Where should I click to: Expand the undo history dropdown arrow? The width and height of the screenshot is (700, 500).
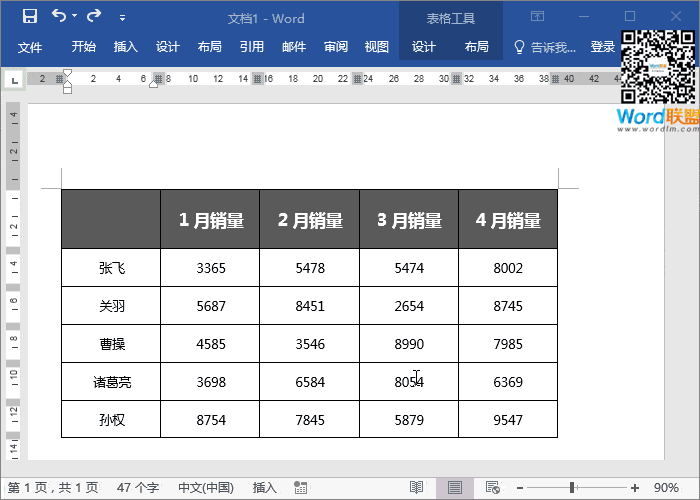[75, 18]
